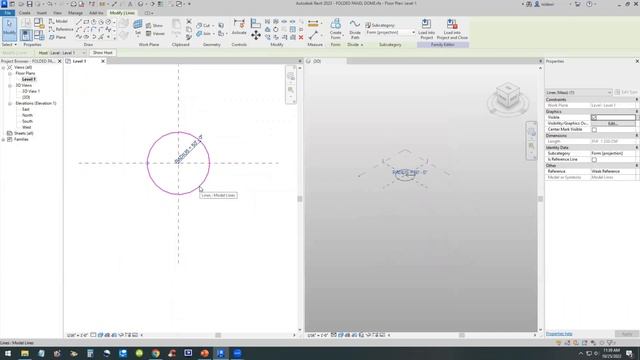
Task: Click the Apply button in Properties
Action: pyautogui.click(x=627, y=334)
